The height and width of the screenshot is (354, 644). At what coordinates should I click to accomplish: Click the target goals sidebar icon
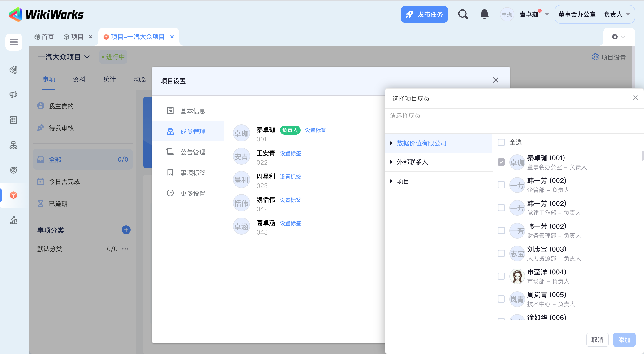pyautogui.click(x=13, y=170)
